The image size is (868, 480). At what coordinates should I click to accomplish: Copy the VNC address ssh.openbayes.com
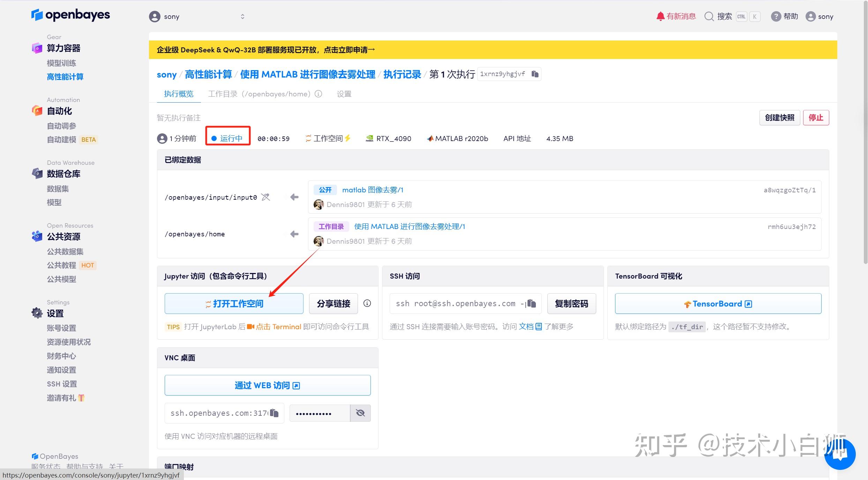point(274,413)
